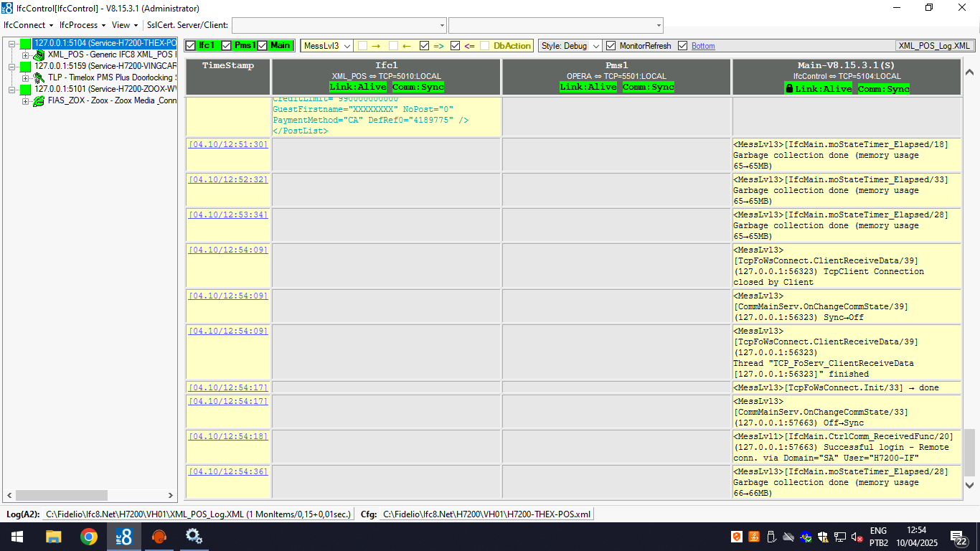Click the TLP Timelox doorlocking icon
980x551 pixels.
pos(39,77)
